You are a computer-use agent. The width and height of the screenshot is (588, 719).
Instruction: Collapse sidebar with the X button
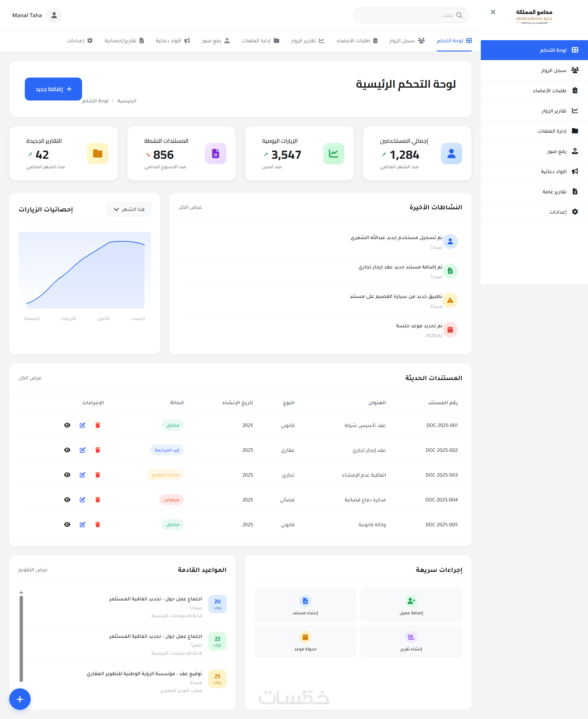coord(493,12)
